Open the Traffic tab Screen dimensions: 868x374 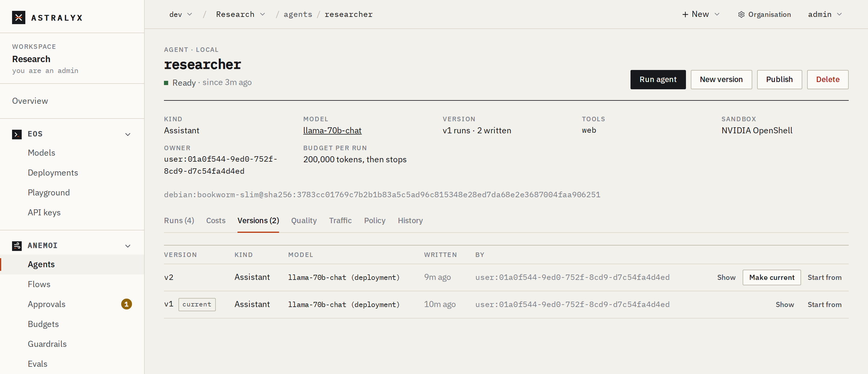click(x=340, y=220)
